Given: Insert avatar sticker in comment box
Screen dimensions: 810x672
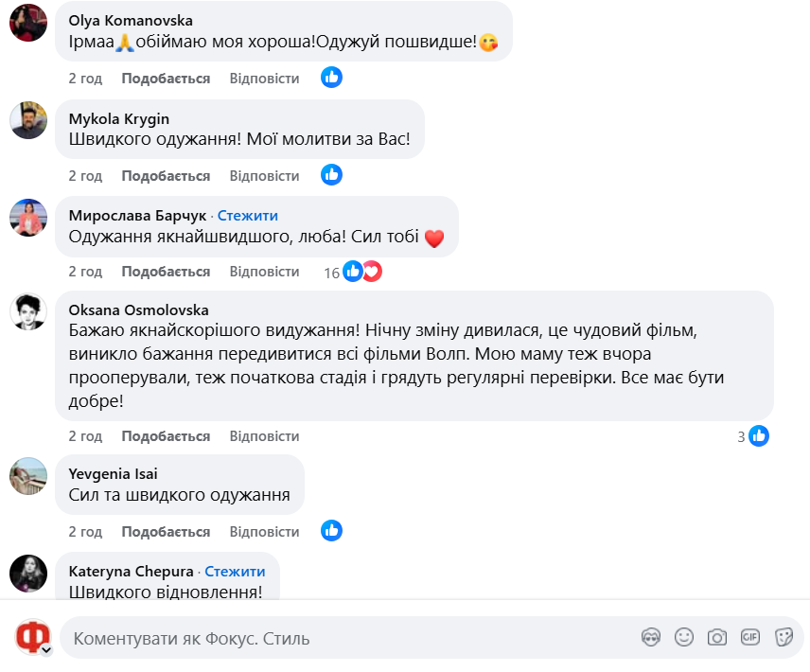Looking at the screenshot, I should tap(650, 637).
